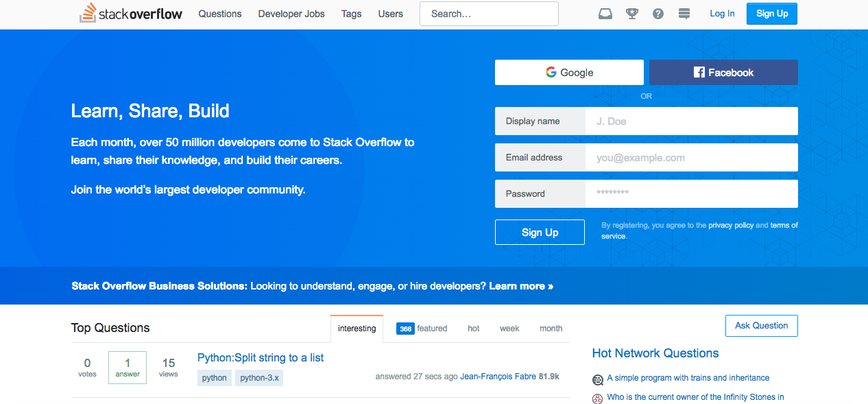
Task: Open the achievements trophy icon
Action: (632, 14)
